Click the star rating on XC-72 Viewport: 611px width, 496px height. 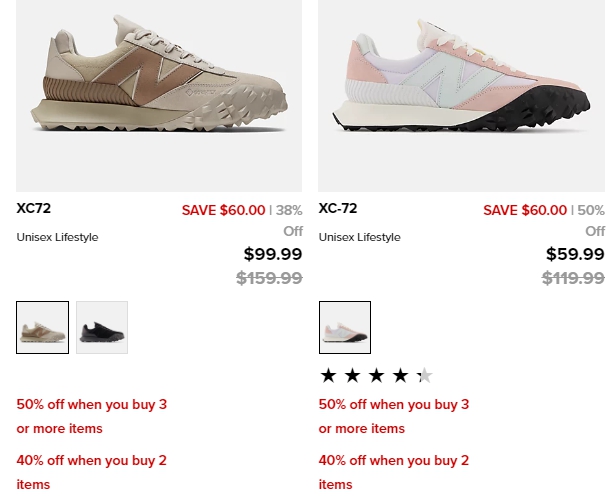[x=376, y=376]
